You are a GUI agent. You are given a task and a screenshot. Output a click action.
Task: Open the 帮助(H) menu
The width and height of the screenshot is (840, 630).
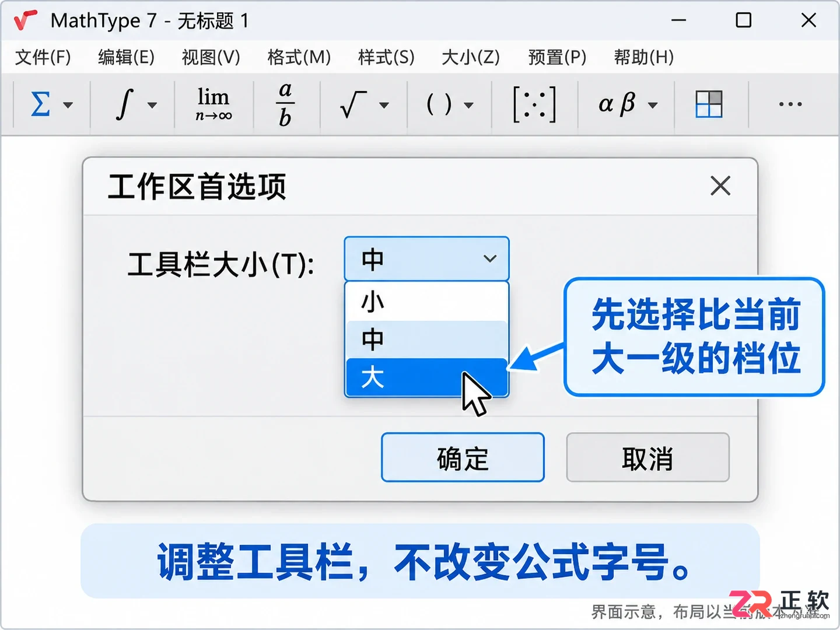coord(644,57)
